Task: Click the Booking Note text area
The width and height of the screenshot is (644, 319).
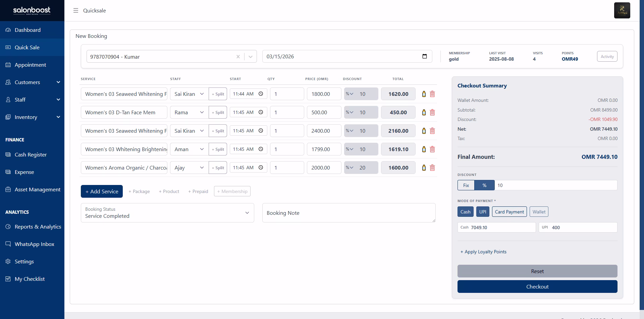Action: (x=349, y=213)
